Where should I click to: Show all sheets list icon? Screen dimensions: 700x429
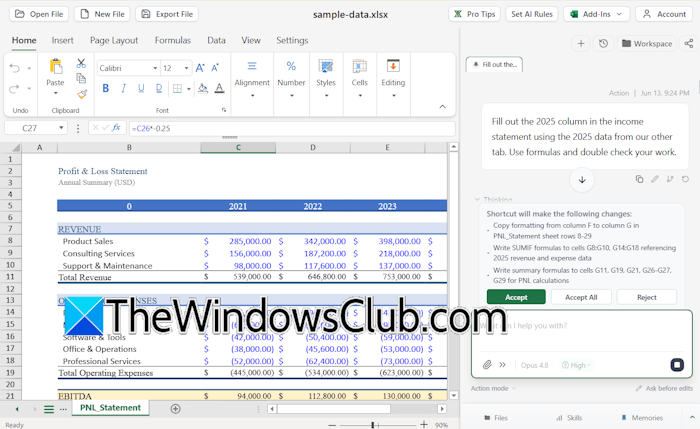[49, 409]
